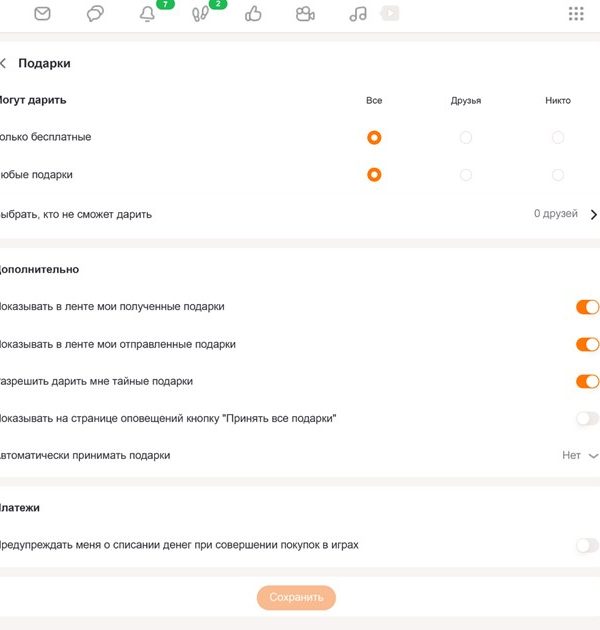Viewport: 600px width, 630px height.
Task: Open the video camera icon
Action: [305, 14]
